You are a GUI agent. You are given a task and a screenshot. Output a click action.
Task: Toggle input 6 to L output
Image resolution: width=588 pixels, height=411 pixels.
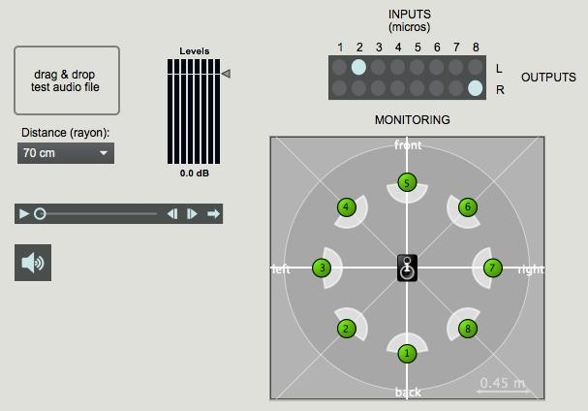[436, 67]
